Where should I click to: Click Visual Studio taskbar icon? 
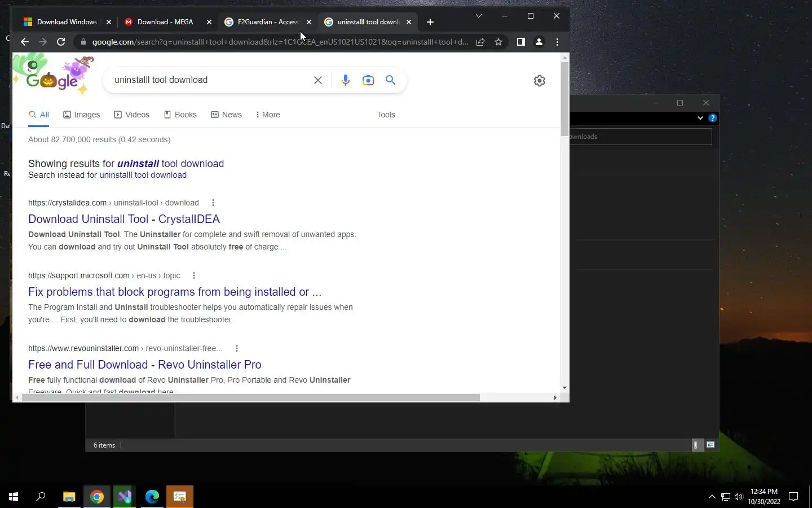click(x=125, y=497)
